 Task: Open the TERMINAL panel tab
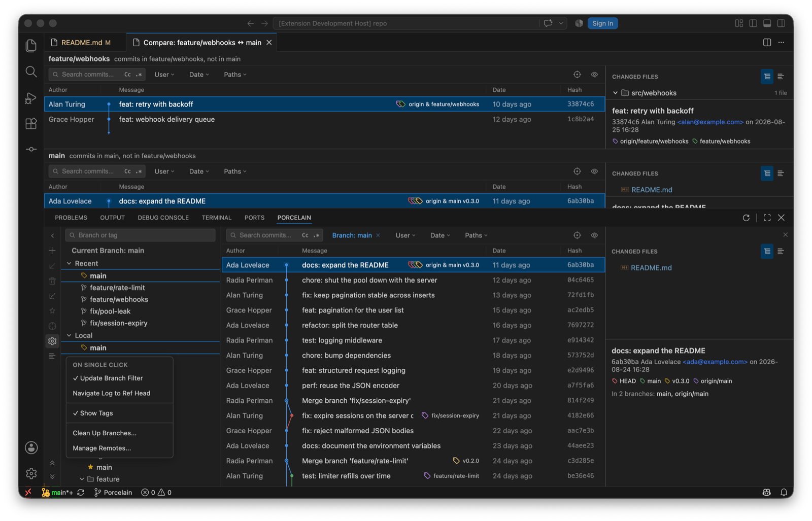[217, 218]
